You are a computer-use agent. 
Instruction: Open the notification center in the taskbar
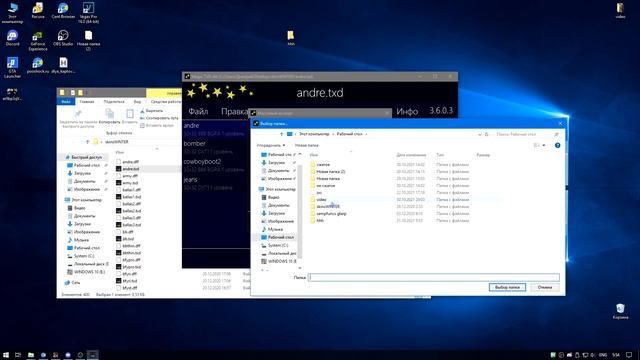(629, 355)
